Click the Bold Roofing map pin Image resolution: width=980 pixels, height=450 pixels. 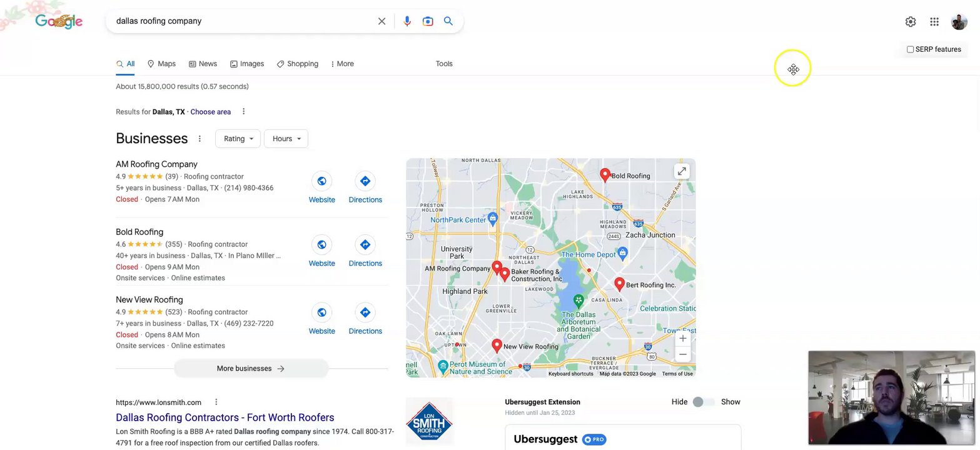pos(605,174)
